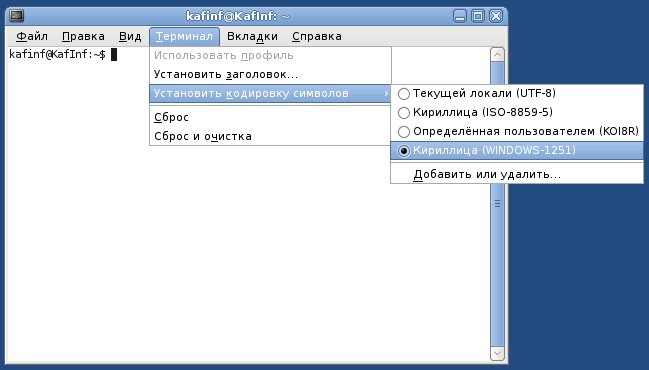Image resolution: width=649 pixels, height=370 pixels.
Task: Click the scrollbar down arrow
Action: point(497,353)
